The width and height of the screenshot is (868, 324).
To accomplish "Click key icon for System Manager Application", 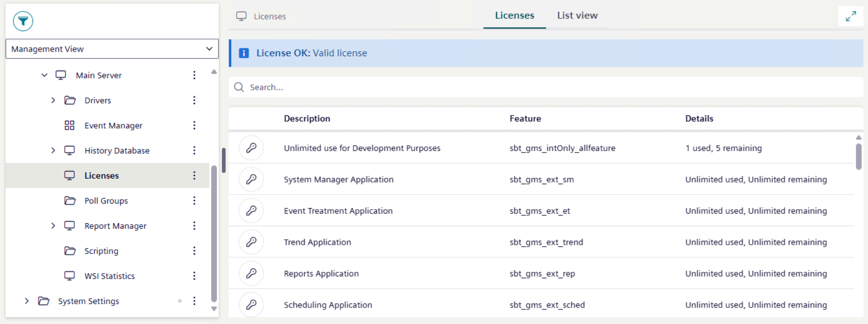I will pyautogui.click(x=251, y=180).
